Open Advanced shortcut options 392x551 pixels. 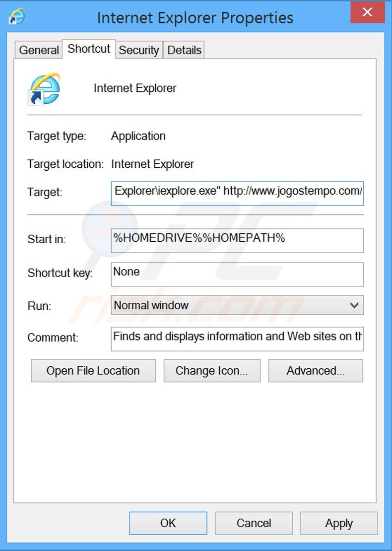pos(316,371)
